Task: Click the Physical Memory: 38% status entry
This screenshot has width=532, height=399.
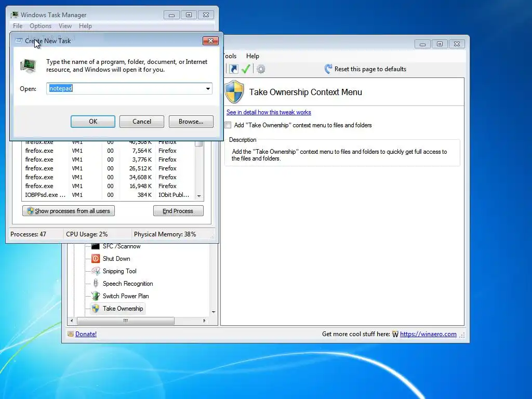Action: pyautogui.click(x=165, y=234)
